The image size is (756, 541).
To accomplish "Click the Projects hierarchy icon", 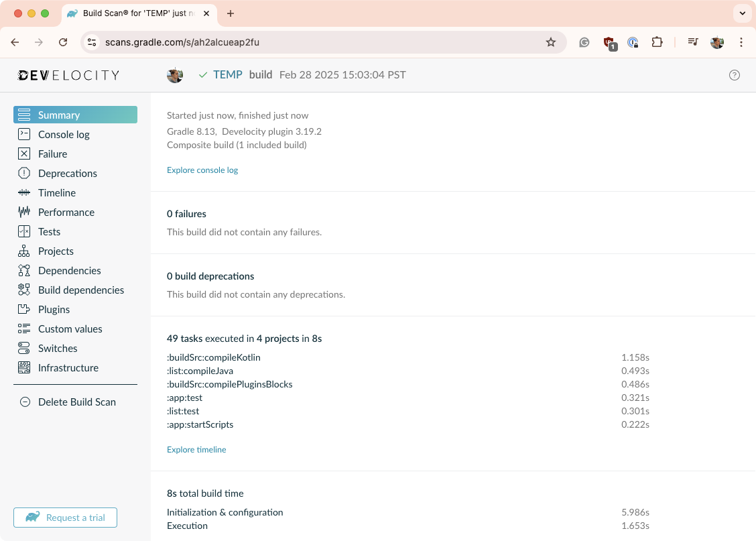I will click(x=24, y=251).
